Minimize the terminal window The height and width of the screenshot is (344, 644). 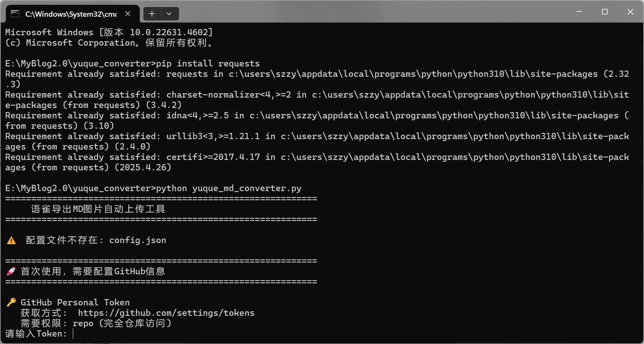point(579,12)
